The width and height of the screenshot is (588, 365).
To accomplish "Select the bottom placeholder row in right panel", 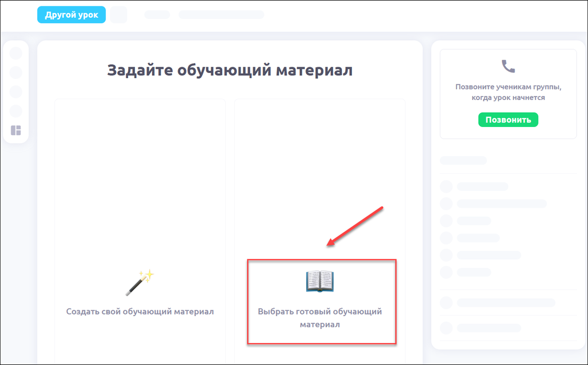I will [x=488, y=328].
